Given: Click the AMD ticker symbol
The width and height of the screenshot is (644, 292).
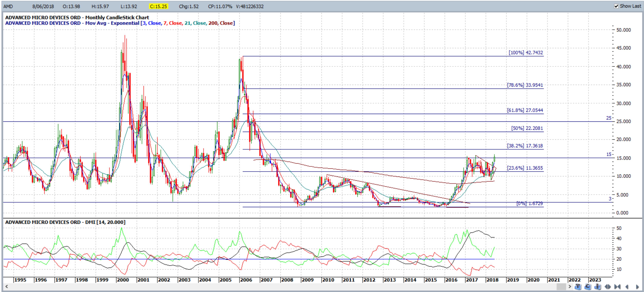Looking at the screenshot, I should [8, 6].
